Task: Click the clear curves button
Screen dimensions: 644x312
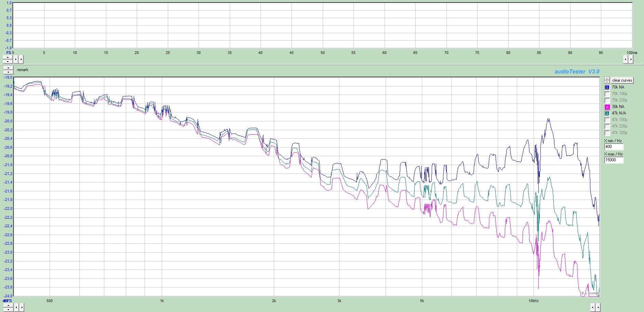Action: [622, 80]
